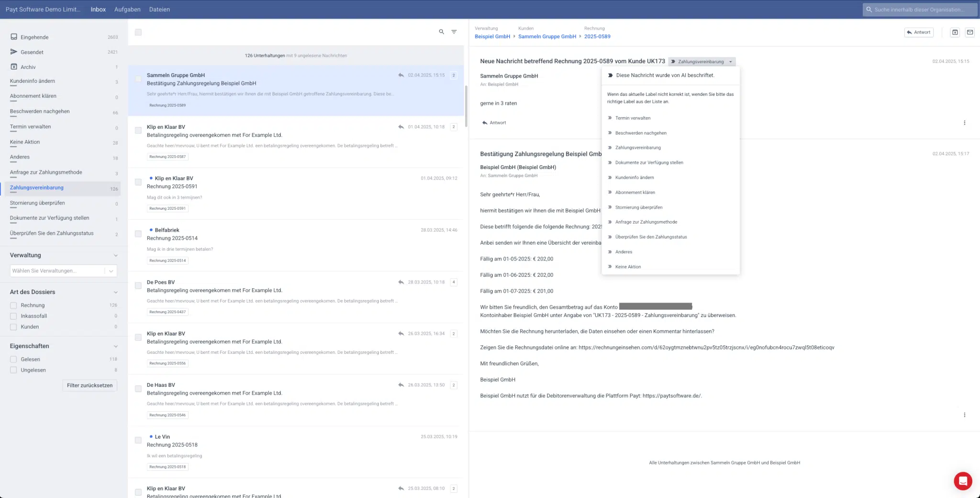Click reply arrow on Klip en Klaar 26.03.2025 16:34
980x498 pixels.
pyautogui.click(x=401, y=333)
